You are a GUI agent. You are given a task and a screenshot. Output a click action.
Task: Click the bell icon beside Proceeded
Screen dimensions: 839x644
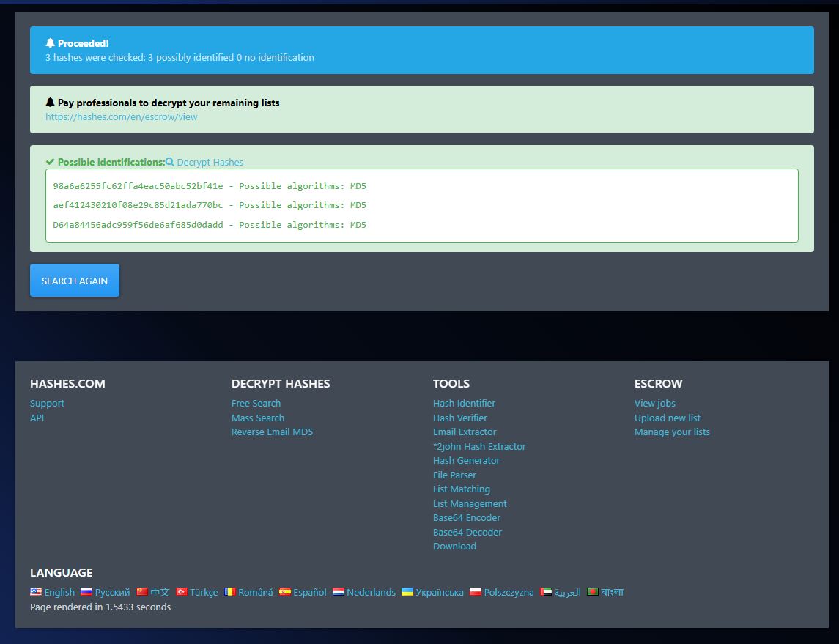[x=50, y=42]
